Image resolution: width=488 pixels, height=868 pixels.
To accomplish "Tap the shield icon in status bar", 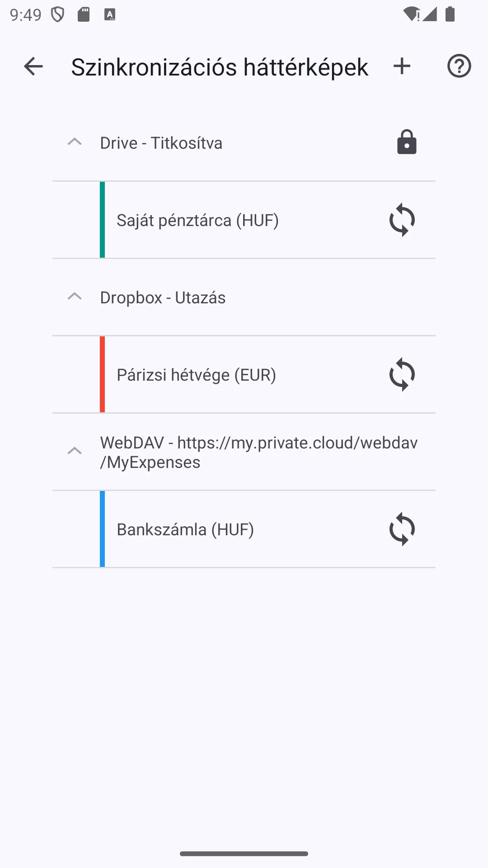I will [x=57, y=14].
